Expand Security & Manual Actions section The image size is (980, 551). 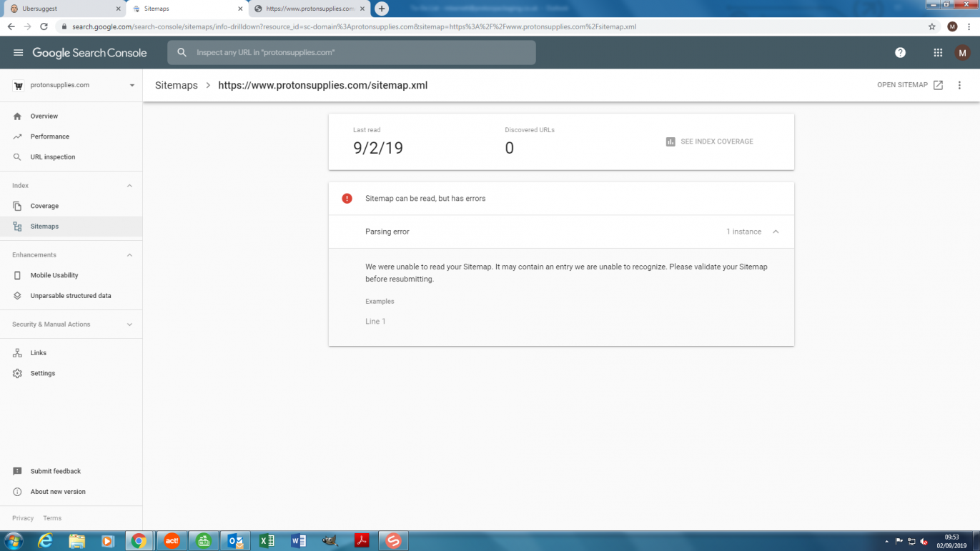click(129, 324)
